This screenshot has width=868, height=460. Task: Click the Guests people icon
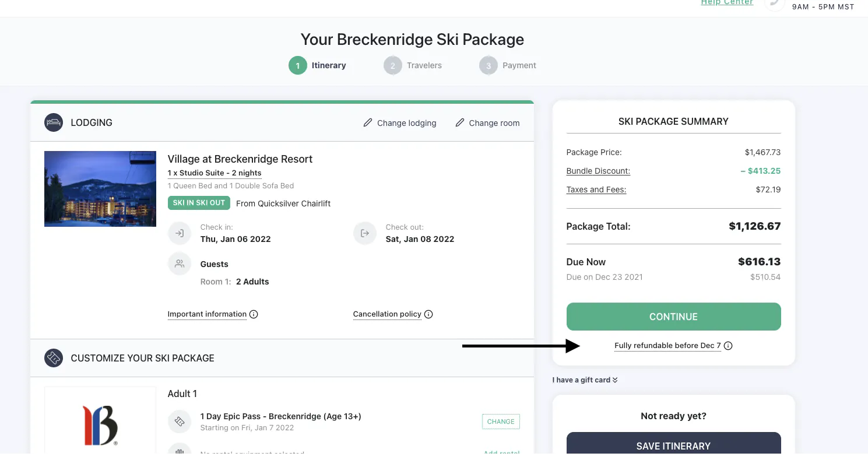[x=180, y=264]
